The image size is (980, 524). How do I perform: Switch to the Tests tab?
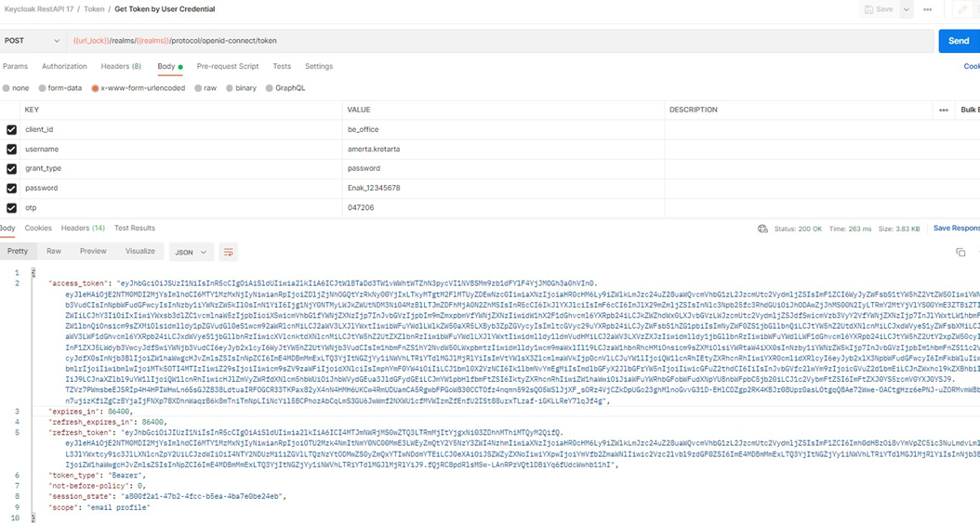282,66
